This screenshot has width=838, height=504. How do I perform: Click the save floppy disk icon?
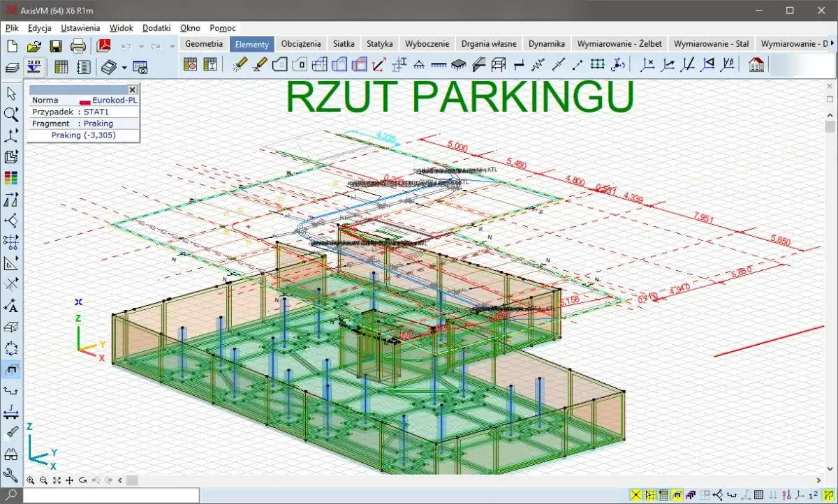pyautogui.click(x=56, y=46)
